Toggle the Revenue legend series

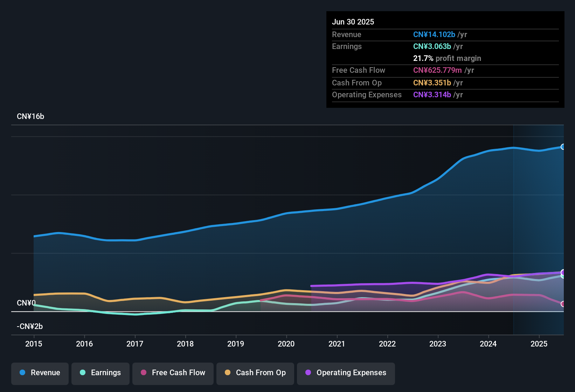pyautogui.click(x=40, y=373)
